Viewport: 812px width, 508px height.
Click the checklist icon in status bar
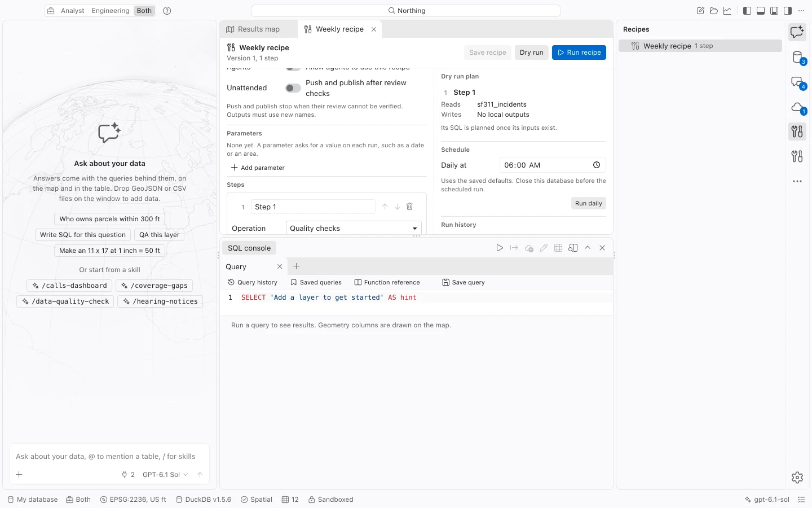(x=801, y=500)
